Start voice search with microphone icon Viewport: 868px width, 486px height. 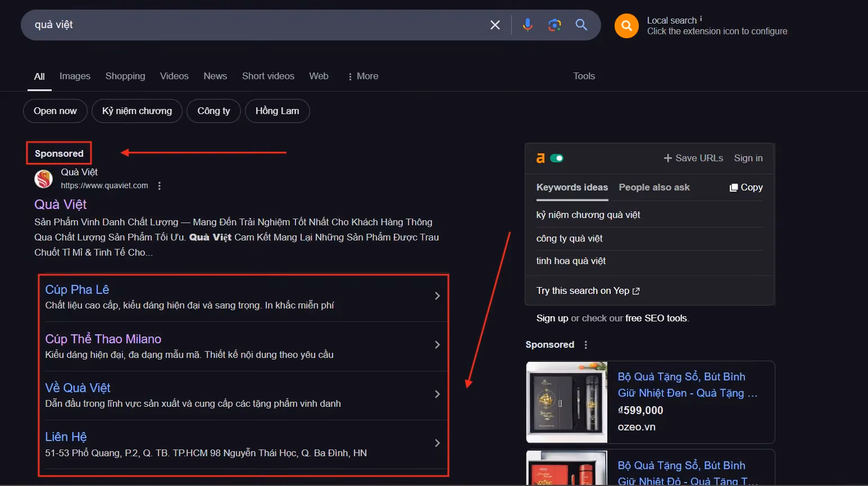[528, 25]
